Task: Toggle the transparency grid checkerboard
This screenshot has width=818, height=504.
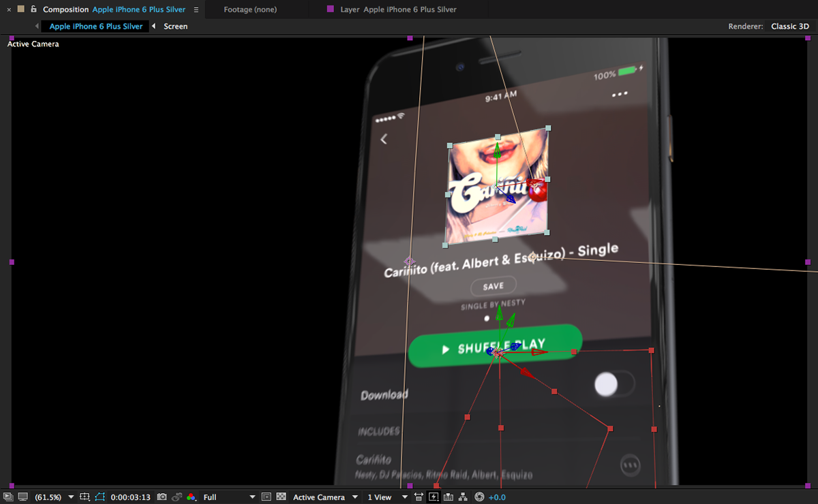Action: tap(281, 497)
